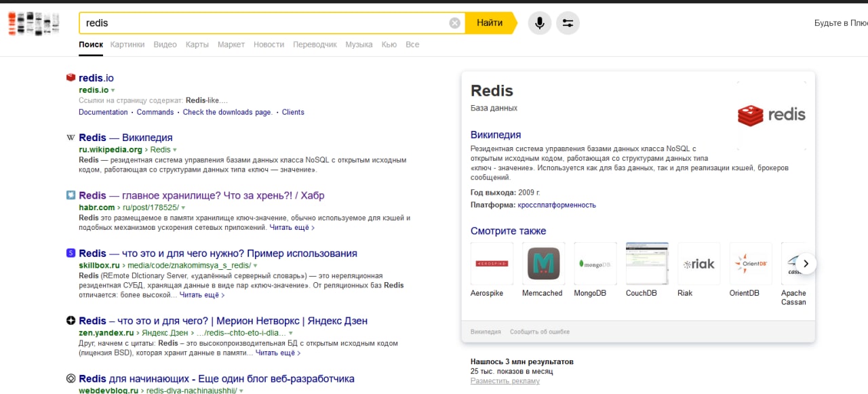The width and height of the screenshot is (868, 394).
Task: Expand the zen.yandex.ru result options arrow
Action: tap(291, 333)
